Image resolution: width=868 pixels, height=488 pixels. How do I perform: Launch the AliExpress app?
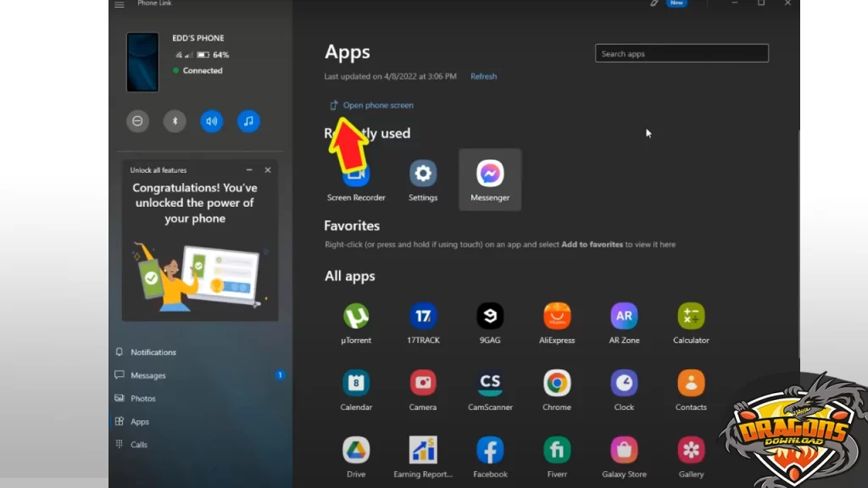click(x=557, y=317)
